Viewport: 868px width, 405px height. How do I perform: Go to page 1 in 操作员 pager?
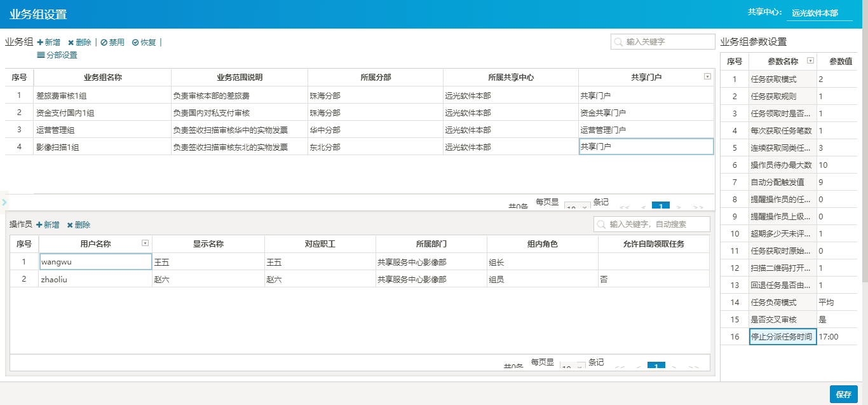[656, 367]
